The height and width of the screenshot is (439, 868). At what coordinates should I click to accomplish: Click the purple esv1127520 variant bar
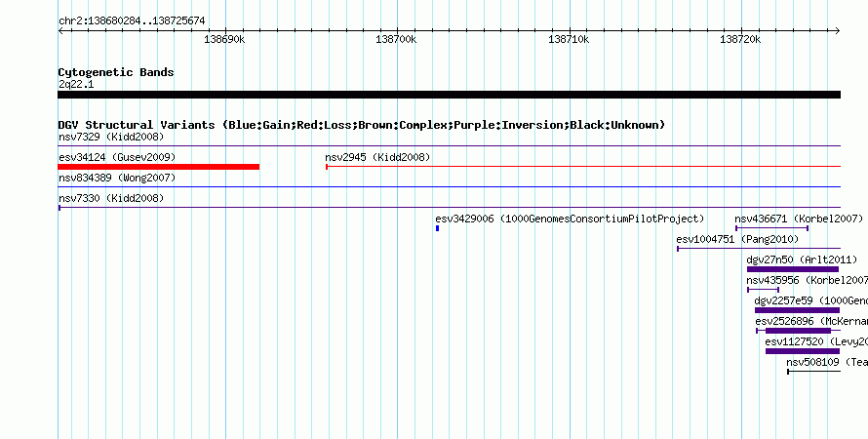(803, 351)
